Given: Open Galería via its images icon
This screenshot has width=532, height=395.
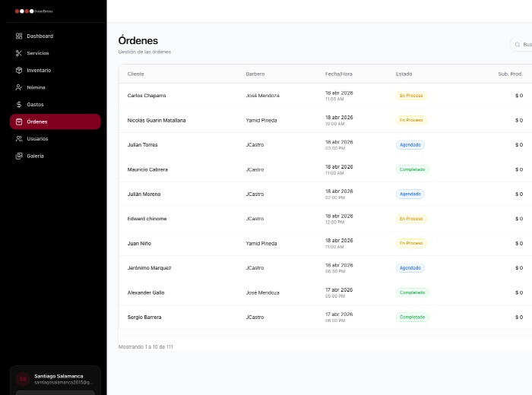Looking at the screenshot, I should click(x=19, y=156).
